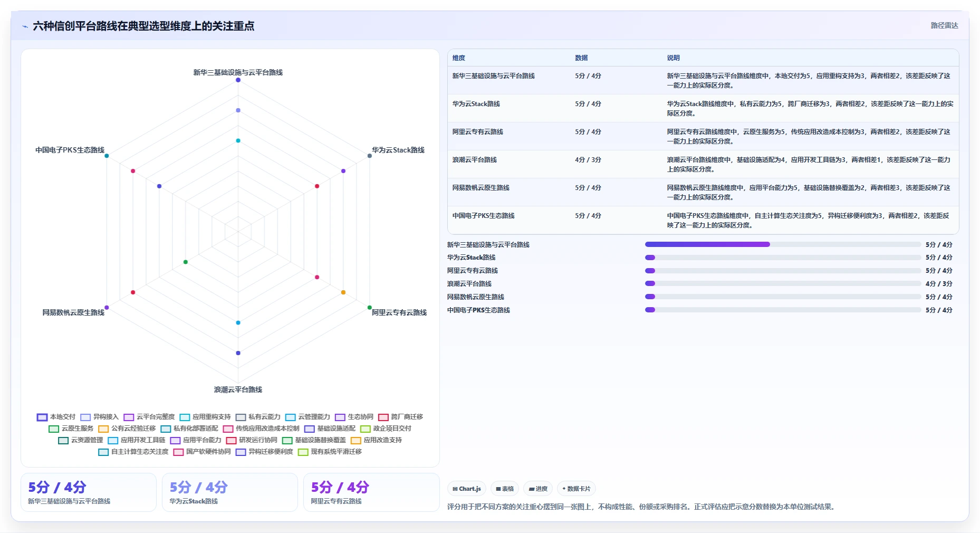The height and width of the screenshot is (533, 980).
Task: Click the Chart.js chip
Action: 467,489
